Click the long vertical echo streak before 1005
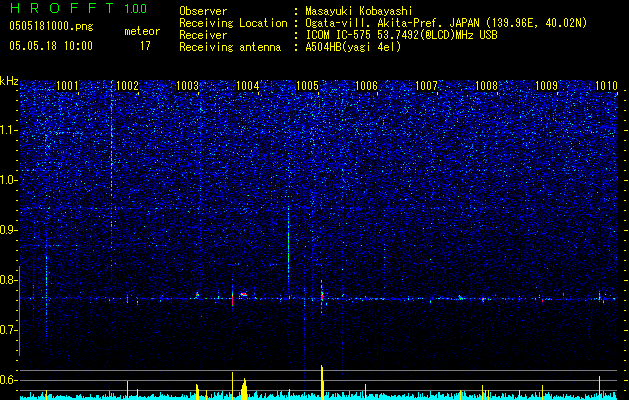 (x=288, y=245)
